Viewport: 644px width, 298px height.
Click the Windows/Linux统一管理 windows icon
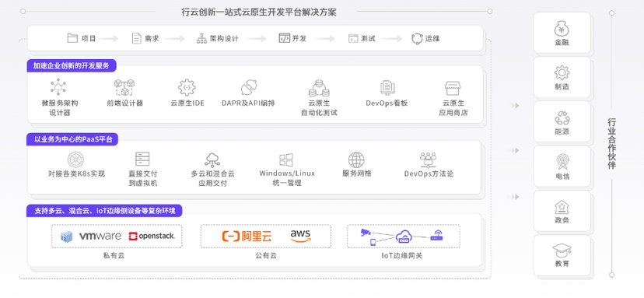click(x=286, y=160)
